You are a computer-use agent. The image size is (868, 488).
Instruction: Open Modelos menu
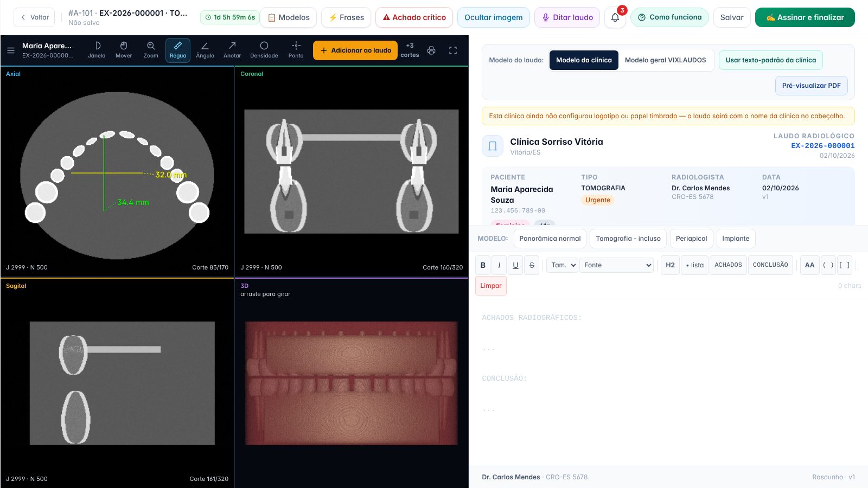pyautogui.click(x=289, y=17)
